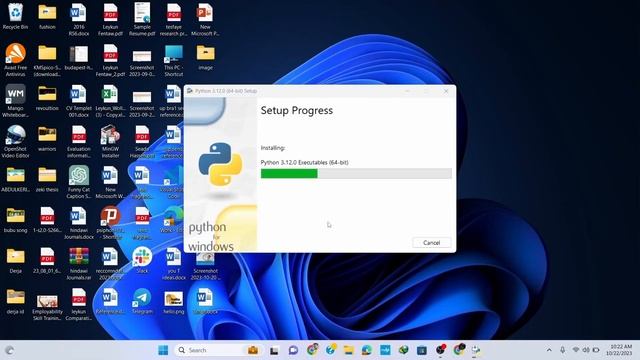
Task: Click the green installation progress bar
Action: pos(356,173)
